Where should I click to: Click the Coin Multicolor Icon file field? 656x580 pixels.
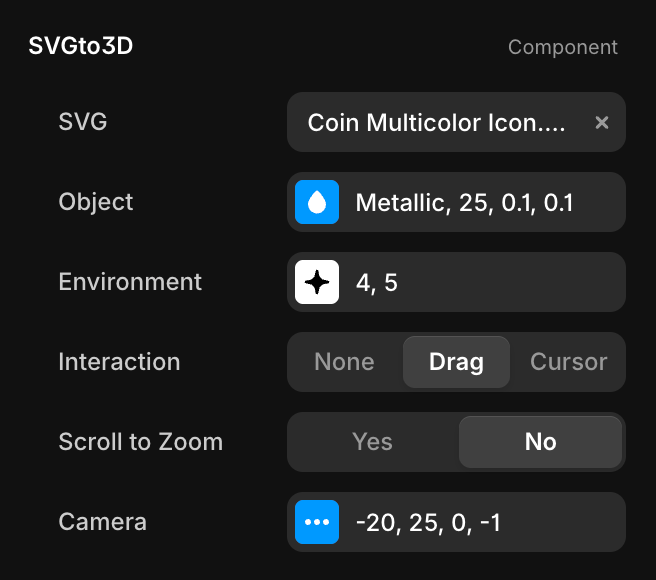tap(436, 122)
